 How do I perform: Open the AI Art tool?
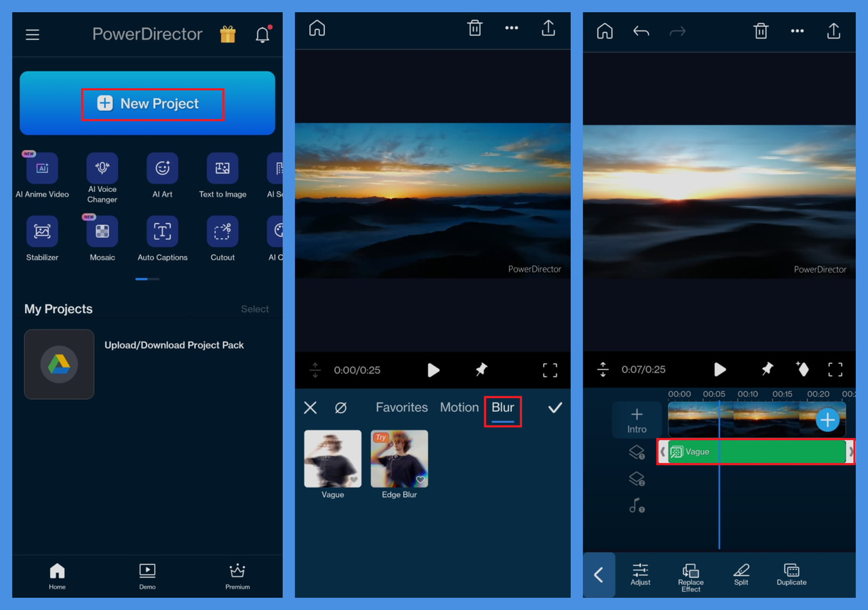point(162,175)
